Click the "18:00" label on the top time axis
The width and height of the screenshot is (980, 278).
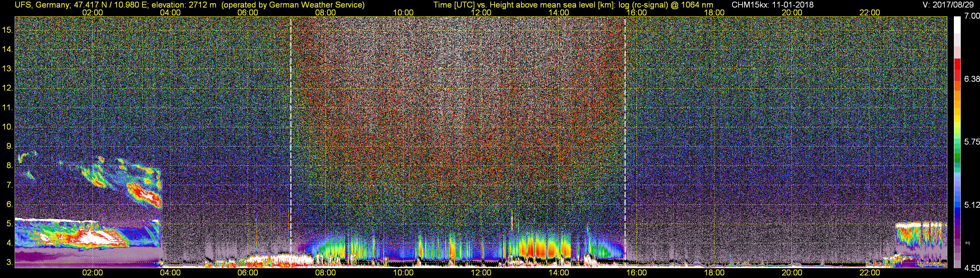[714, 12]
